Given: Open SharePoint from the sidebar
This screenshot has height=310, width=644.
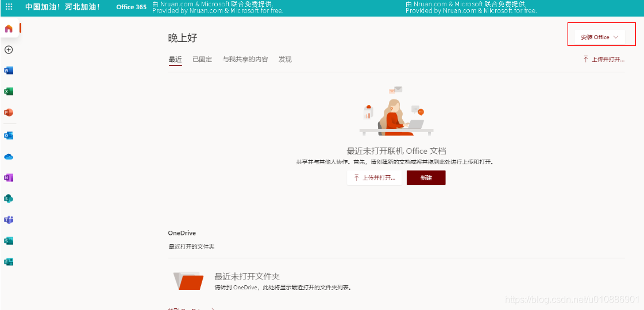Looking at the screenshot, I should pyautogui.click(x=9, y=199).
